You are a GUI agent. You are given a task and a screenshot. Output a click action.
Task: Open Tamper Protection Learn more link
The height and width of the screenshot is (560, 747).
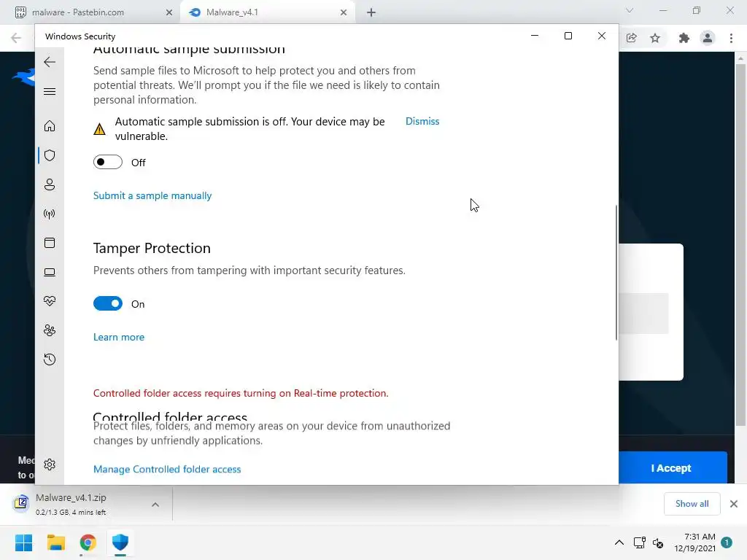click(119, 337)
